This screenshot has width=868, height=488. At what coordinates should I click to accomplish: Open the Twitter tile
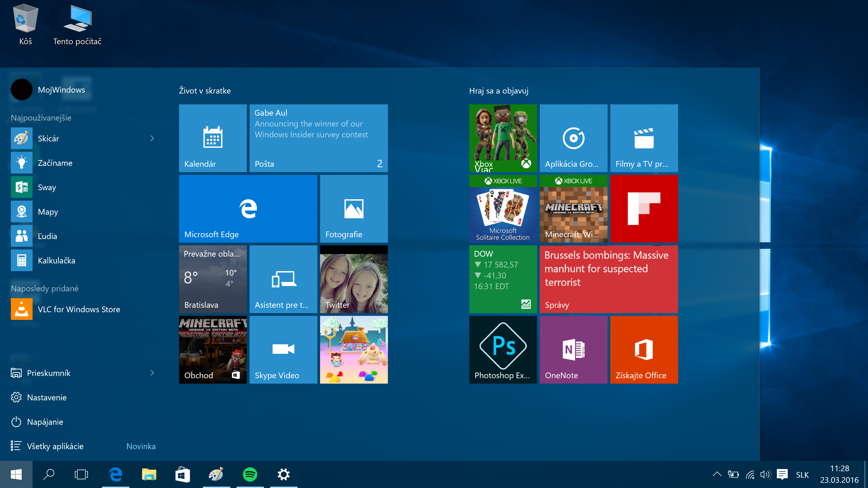tap(354, 279)
